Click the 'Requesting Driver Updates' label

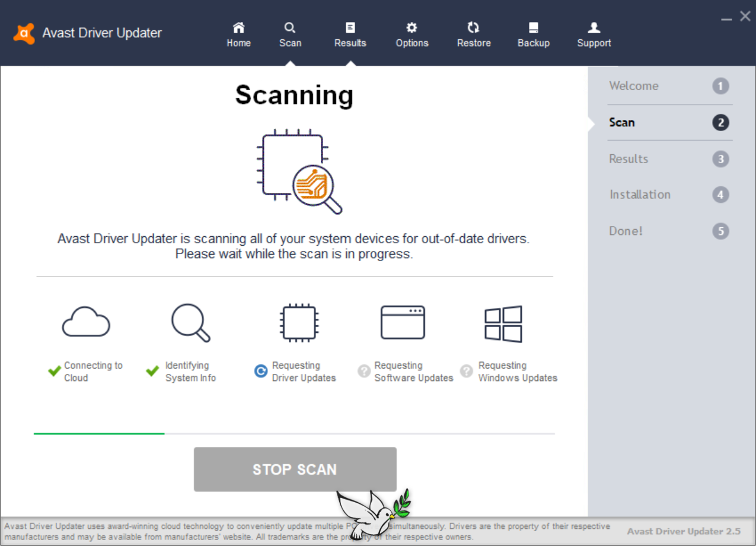click(x=304, y=372)
